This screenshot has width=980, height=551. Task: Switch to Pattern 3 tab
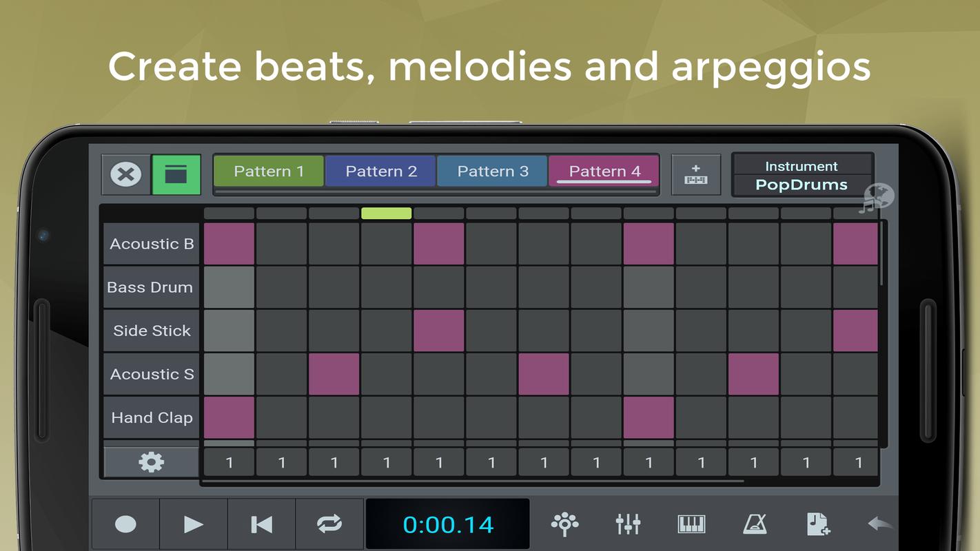pos(493,171)
